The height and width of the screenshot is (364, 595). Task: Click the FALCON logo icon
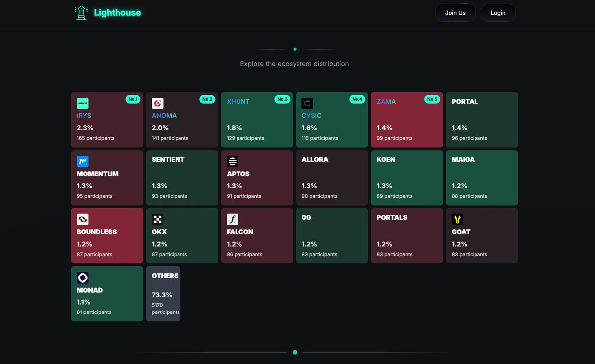[x=233, y=219]
